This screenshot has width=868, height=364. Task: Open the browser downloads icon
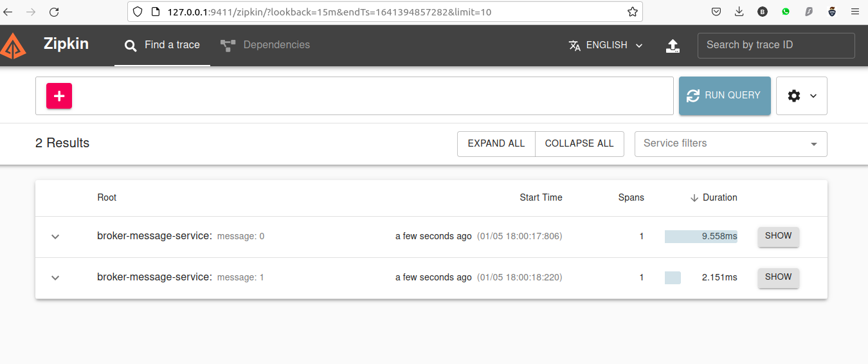739,12
